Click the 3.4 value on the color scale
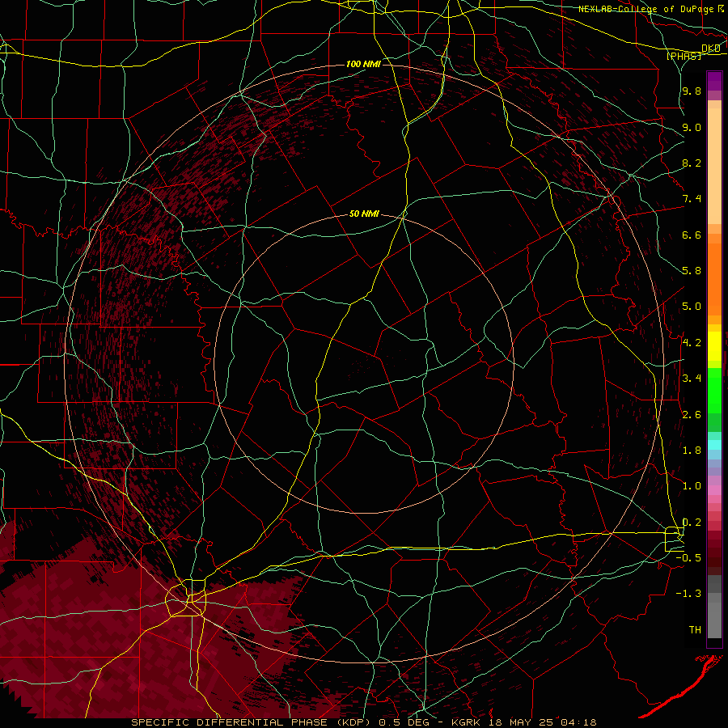This screenshot has width=728, height=728. point(692,379)
